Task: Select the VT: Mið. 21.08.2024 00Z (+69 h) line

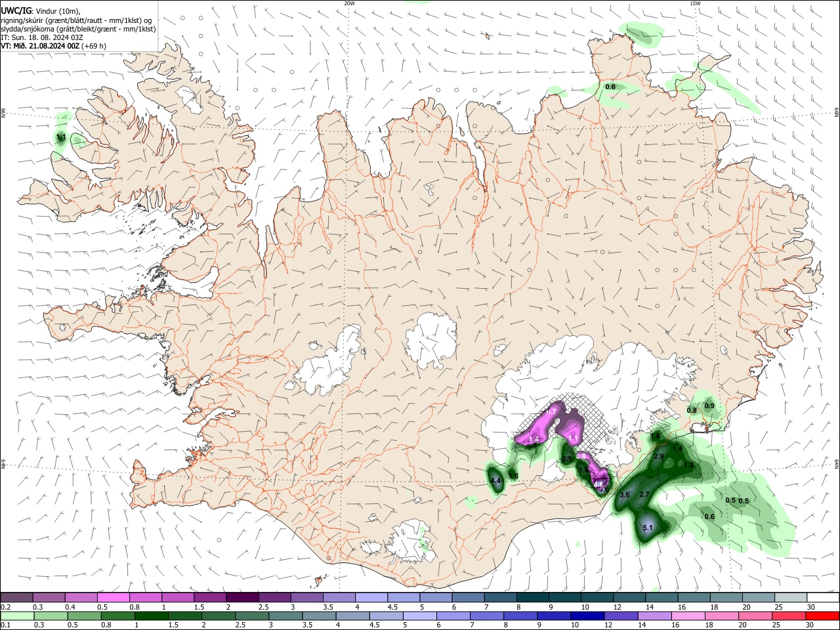Action: (54, 46)
